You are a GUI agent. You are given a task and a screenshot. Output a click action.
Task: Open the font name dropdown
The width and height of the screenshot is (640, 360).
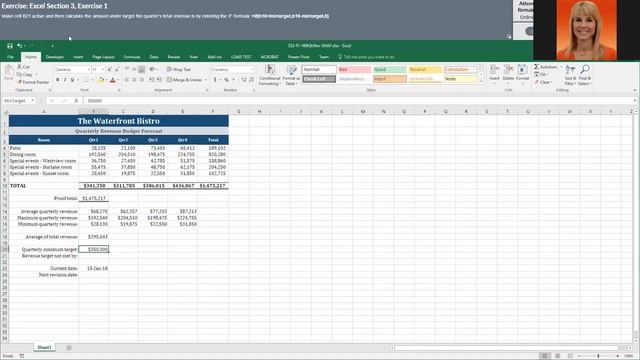pos(89,69)
